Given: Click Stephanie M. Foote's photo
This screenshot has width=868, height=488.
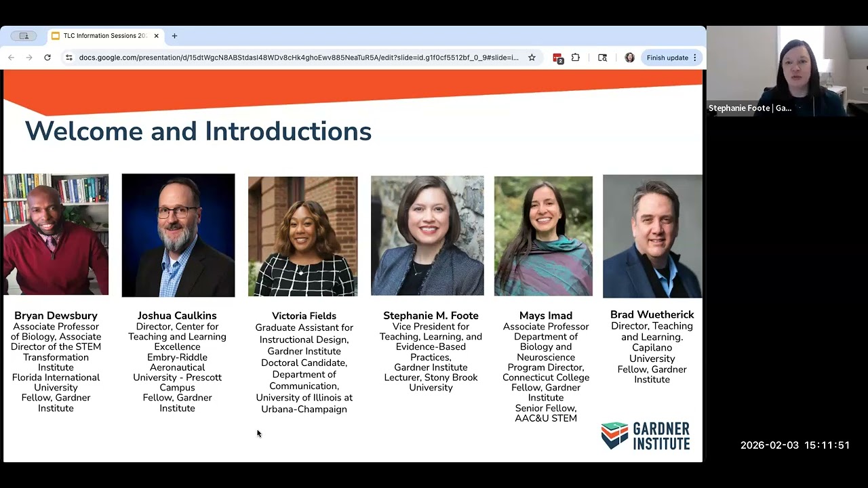Looking at the screenshot, I should [427, 236].
